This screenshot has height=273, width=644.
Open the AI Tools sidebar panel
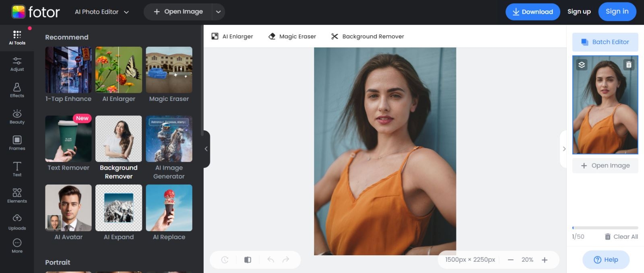pyautogui.click(x=17, y=37)
